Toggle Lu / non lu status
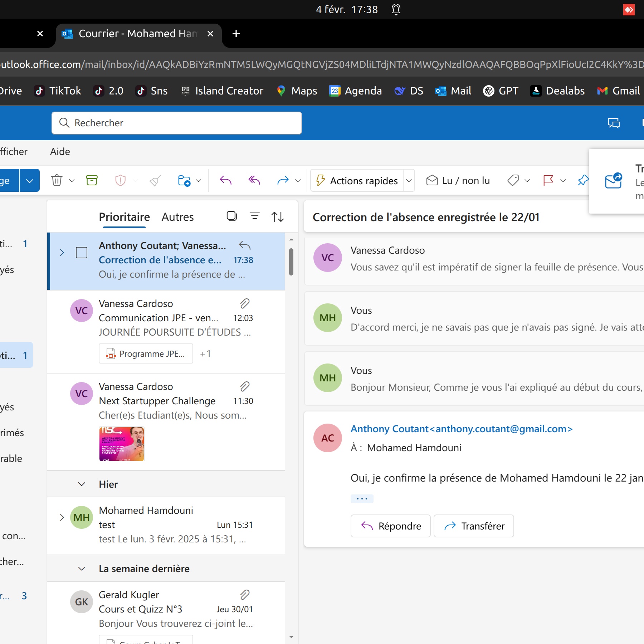Viewport: 644px width, 644px height. (x=458, y=180)
